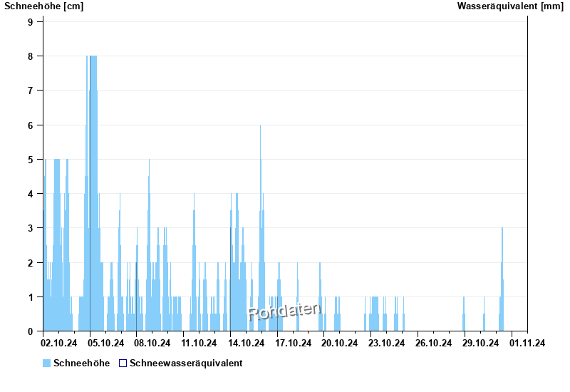Viewport: 570px width, 392px height.
Task: Select the 02.10.24 date label
Action: point(59,343)
